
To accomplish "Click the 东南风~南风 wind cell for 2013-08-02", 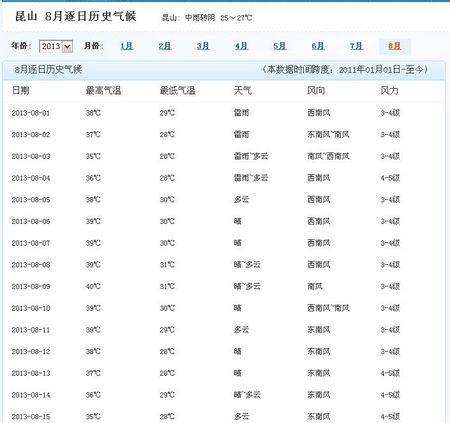I will coord(328,135).
